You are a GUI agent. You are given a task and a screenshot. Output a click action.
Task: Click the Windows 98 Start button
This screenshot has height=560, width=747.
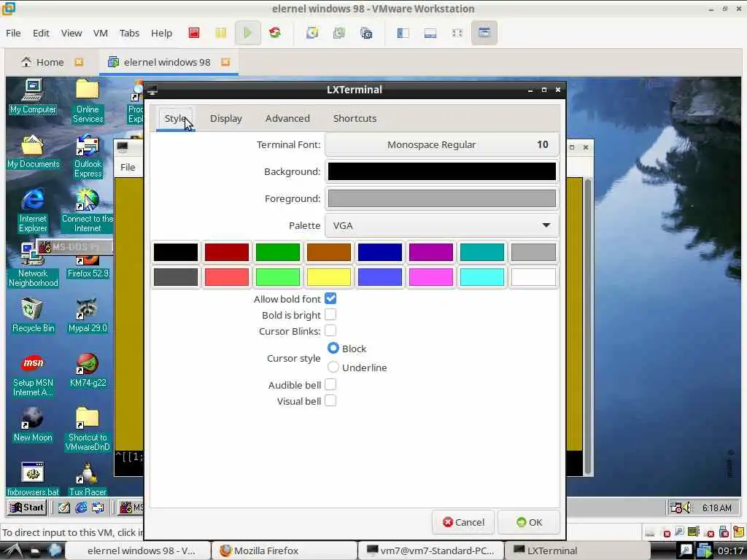pos(28,507)
